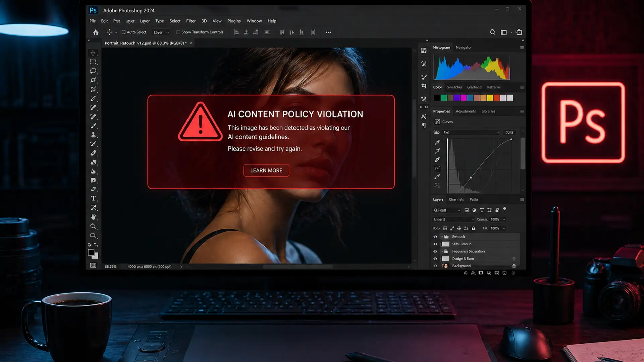The height and width of the screenshot is (362, 644).
Task: Select the Move tool in the toolbar
Action: point(93,53)
